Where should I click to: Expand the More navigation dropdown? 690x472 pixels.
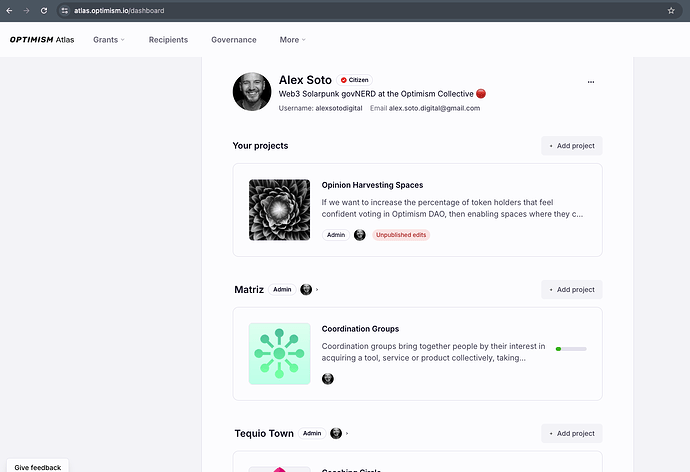click(292, 40)
